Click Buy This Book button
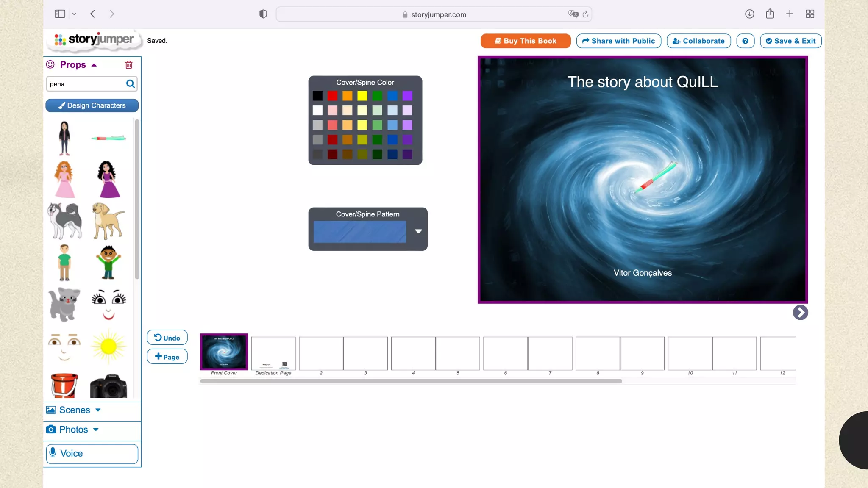This screenshot has height=488, width=868. pos(526,41)
